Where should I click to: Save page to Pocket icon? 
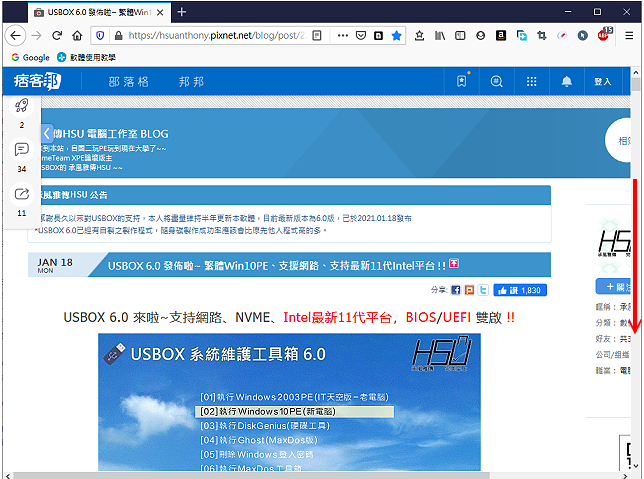[x=361, y=36]
